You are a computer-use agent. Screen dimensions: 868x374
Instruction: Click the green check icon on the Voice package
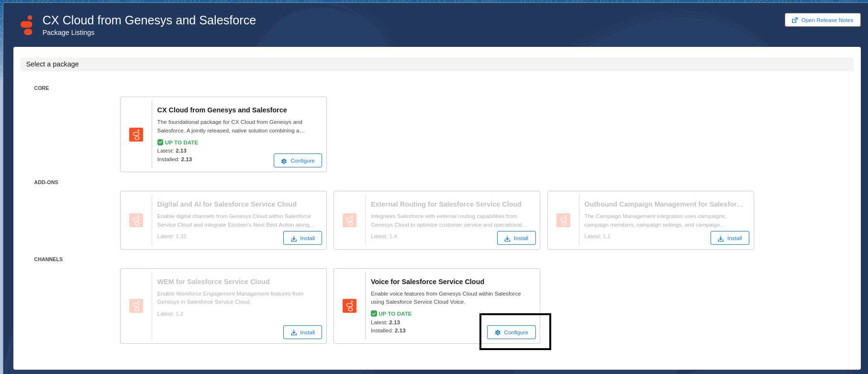click(374, 314)
